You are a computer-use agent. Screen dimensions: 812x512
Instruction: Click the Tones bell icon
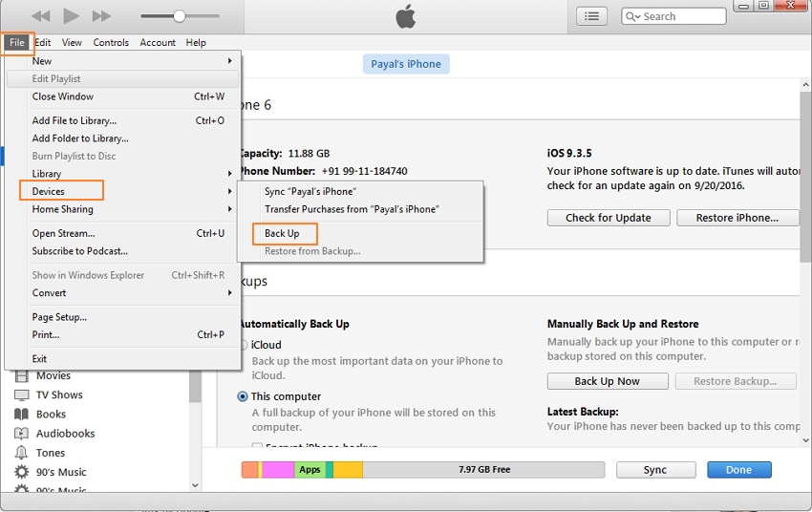pyautogui.click(x=21, y=453)
